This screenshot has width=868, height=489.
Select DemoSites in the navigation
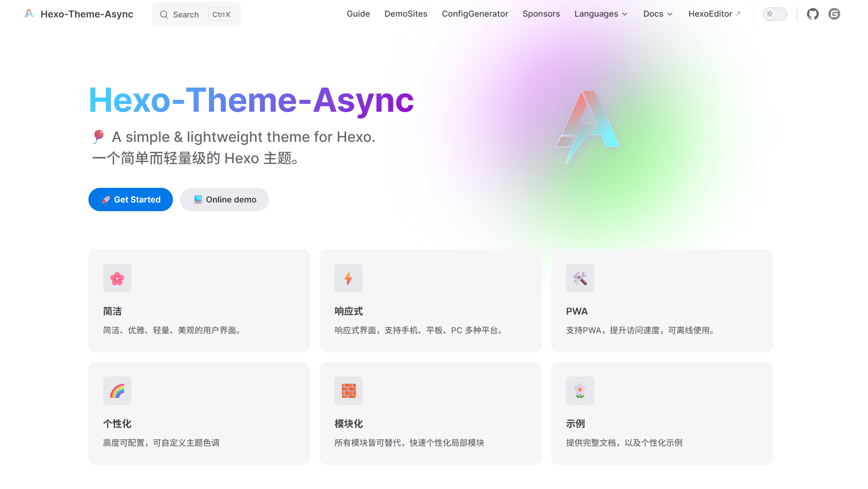406,14
